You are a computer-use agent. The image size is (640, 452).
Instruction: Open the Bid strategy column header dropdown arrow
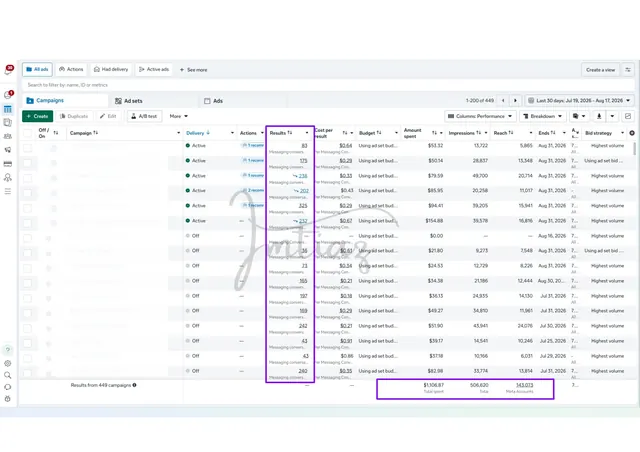click(x=622, y=133)
